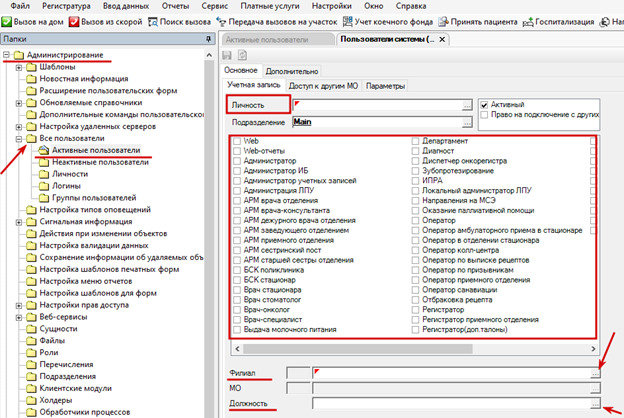
Task: Click the folder icon of 'Сущности'
Action: point(31,328)
